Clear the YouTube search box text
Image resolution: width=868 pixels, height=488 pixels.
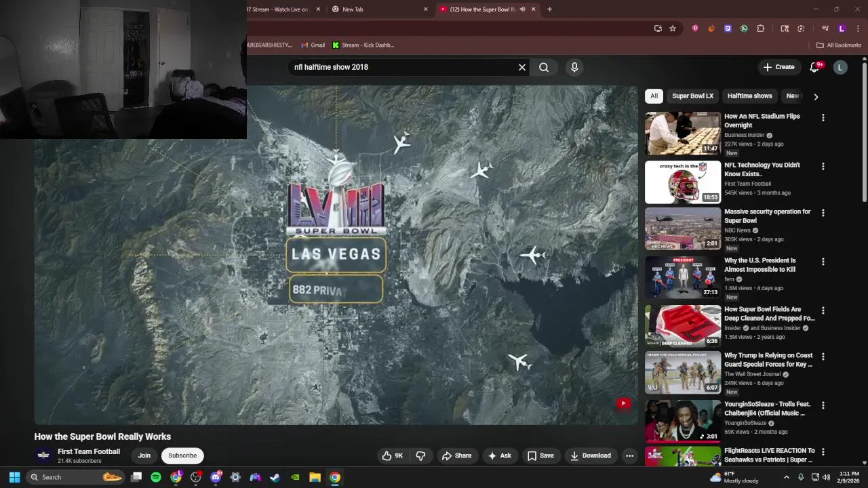[x=522, y=67]
